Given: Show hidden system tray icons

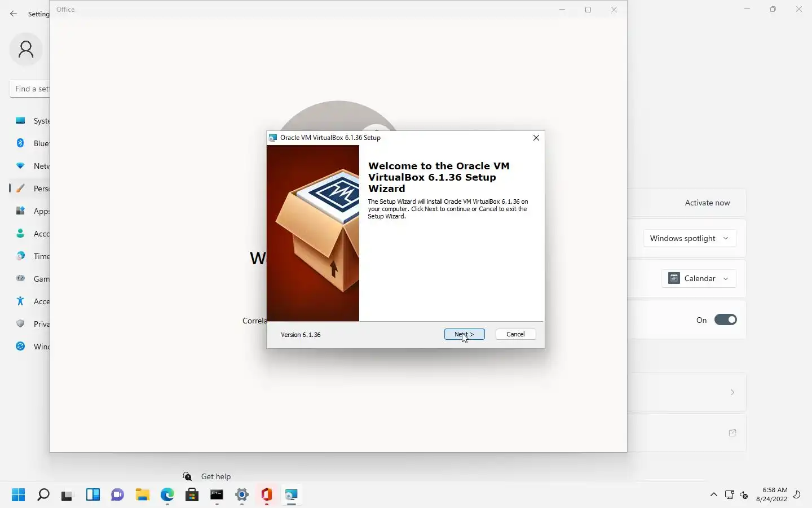Looking at the screenshot, I should [713, 495].
